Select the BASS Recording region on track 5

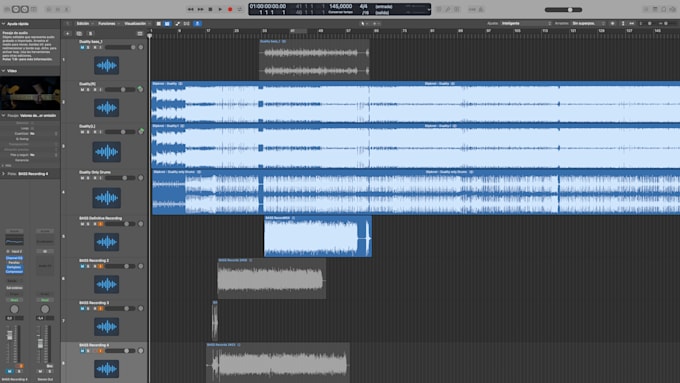click(317, 236)
